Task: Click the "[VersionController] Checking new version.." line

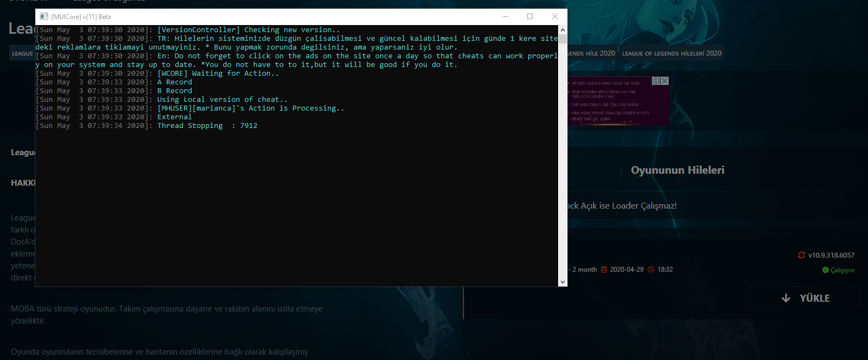Action: click(248, 30)
